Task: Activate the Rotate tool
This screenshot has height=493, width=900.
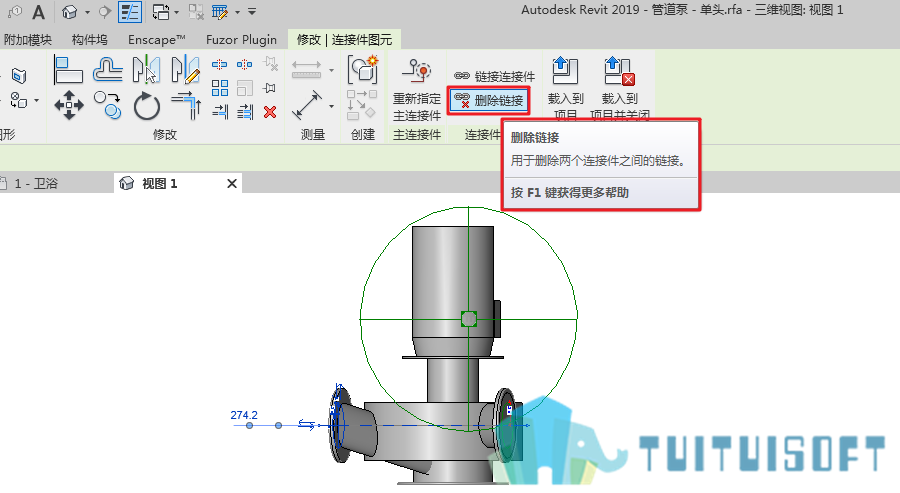Action: click(x=146, y=106)
